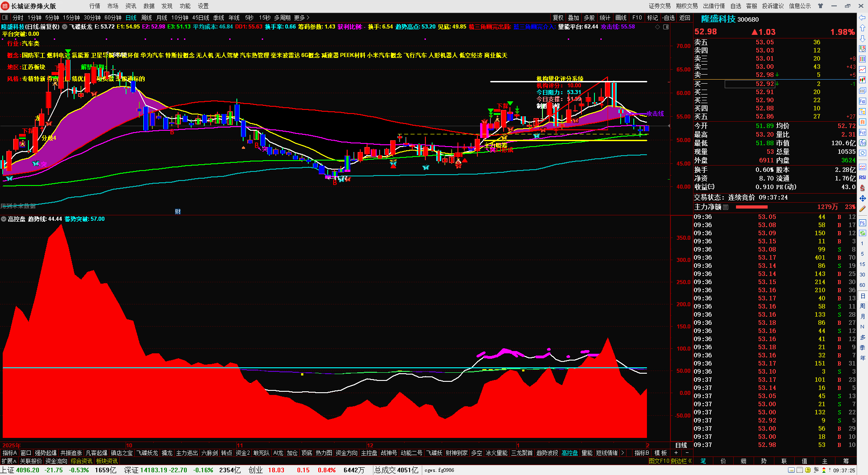
Task: Click the funnel icon in top title bar
Action: tap(821, 6)
